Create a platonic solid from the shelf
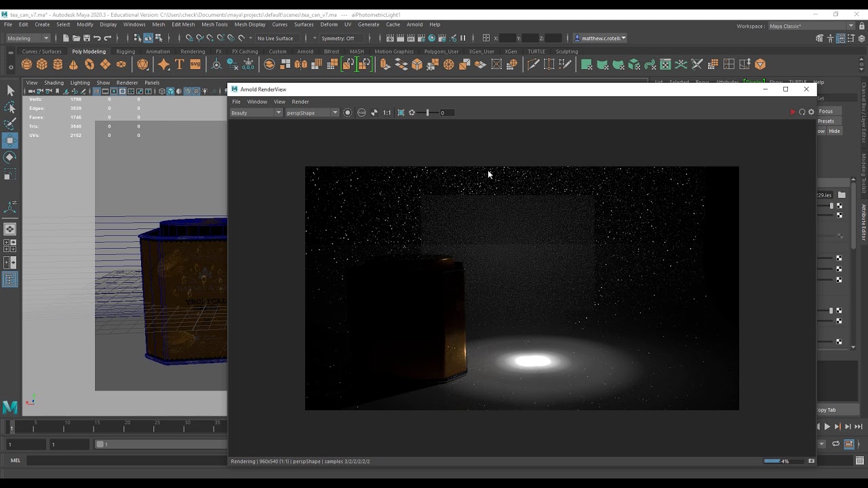868x488 pixels. coord(142,64)
